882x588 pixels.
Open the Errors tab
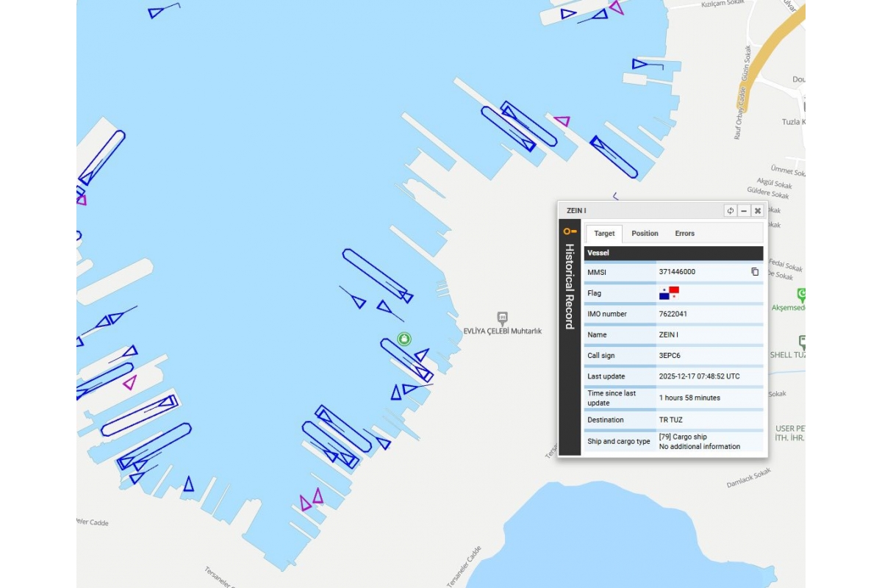click(x=684, y=234)
